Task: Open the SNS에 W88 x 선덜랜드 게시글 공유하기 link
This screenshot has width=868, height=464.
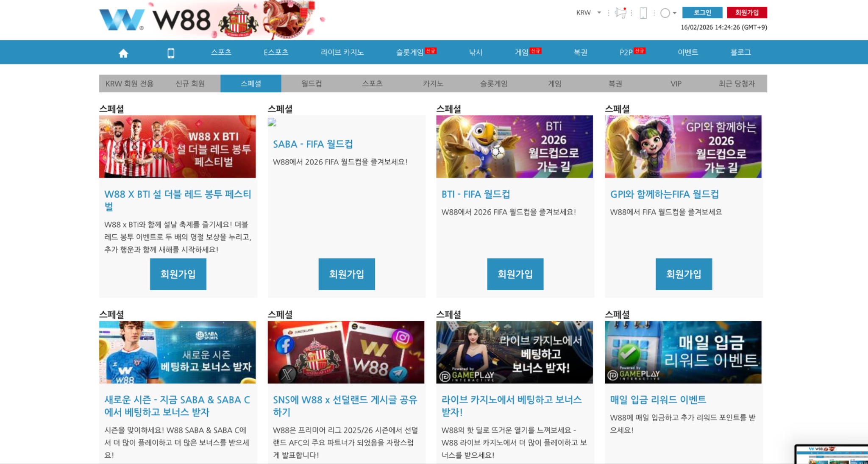Action: pos(345,406)
